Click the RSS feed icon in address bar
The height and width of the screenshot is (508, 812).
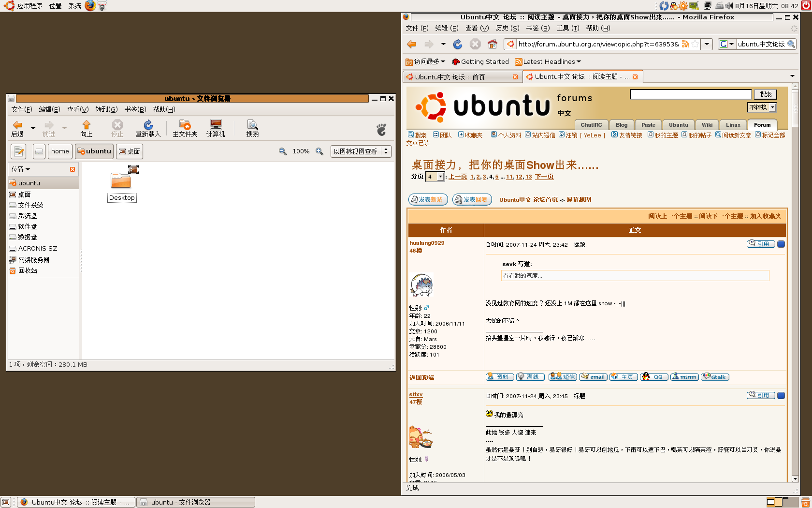(x=685, y=44)
